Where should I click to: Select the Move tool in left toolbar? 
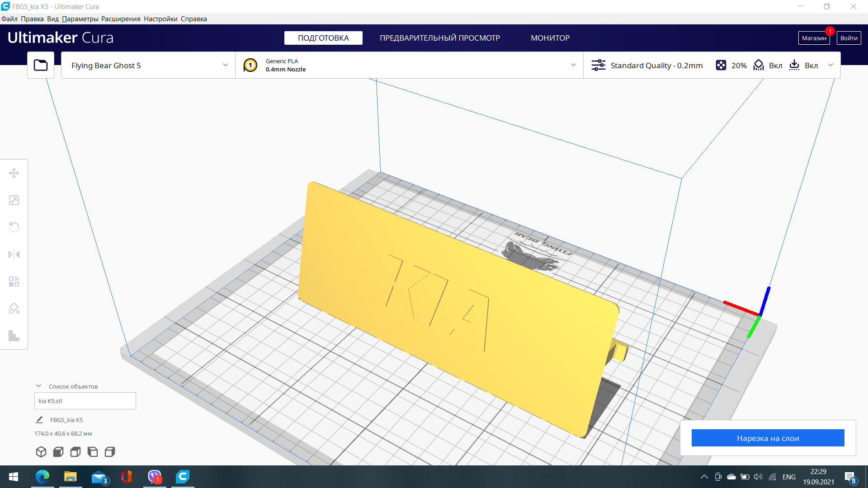click(x=14, y=173)
